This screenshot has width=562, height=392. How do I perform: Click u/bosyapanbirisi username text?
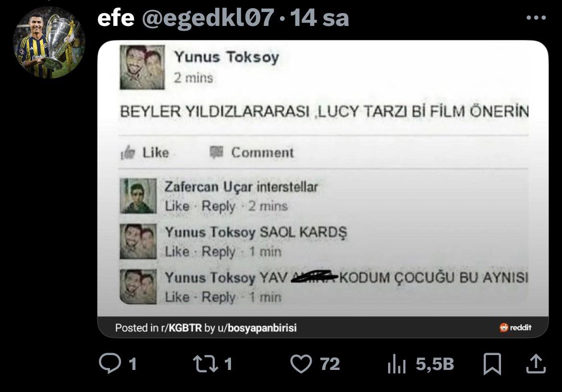tap(257, 328)
